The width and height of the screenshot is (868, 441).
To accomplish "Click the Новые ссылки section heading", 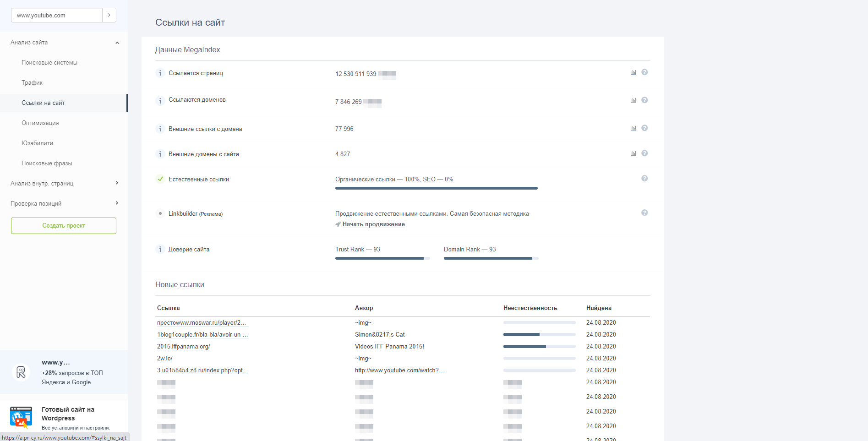I will pyautogui.click(x=180, y=285).
